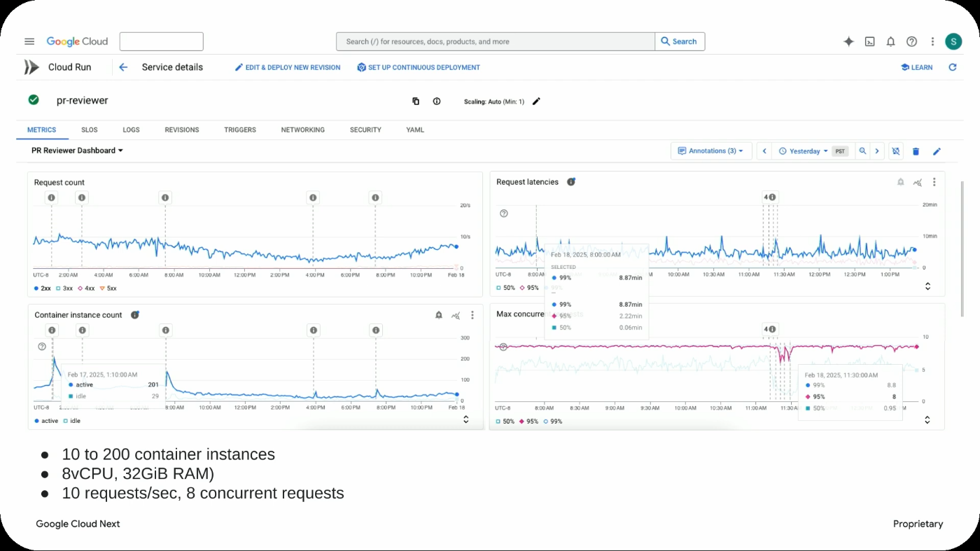Refresh the service details page
Screen dimensions: 980x551
click(x=952, y=67)
